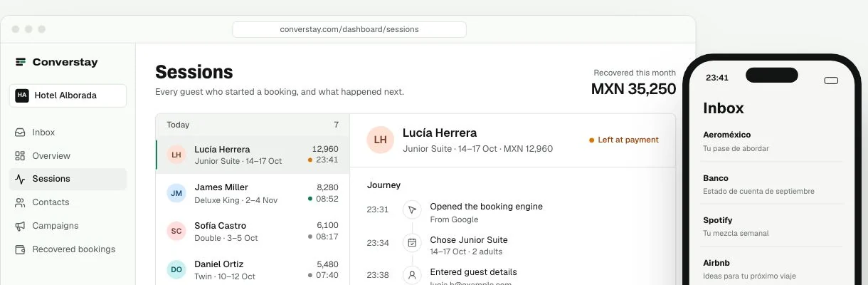This screenshot has height=285, width=868.
Task: Open the Banco message in phone Inbox
Action: tap(773, 184)
